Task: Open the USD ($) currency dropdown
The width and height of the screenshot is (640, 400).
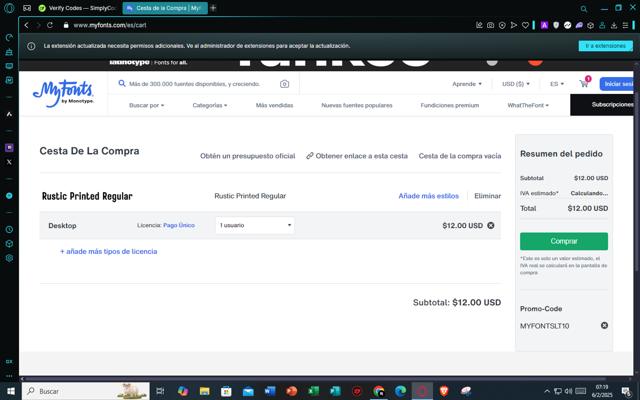Action: tap(516, 84)
